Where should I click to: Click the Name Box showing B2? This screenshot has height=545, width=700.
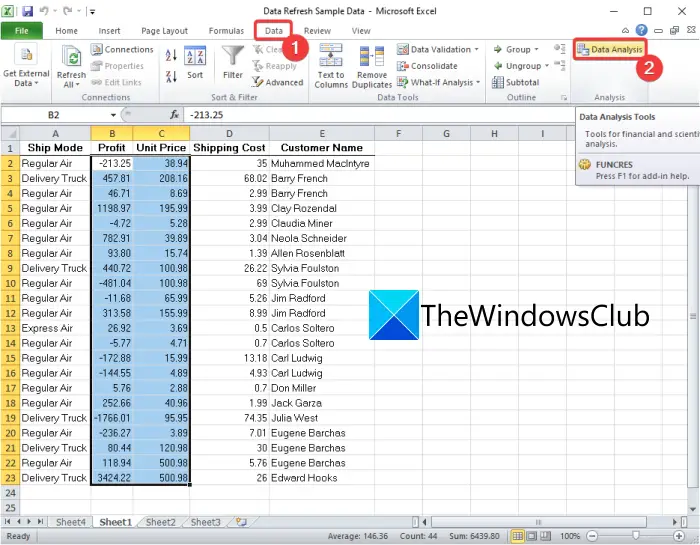point(54,115)
